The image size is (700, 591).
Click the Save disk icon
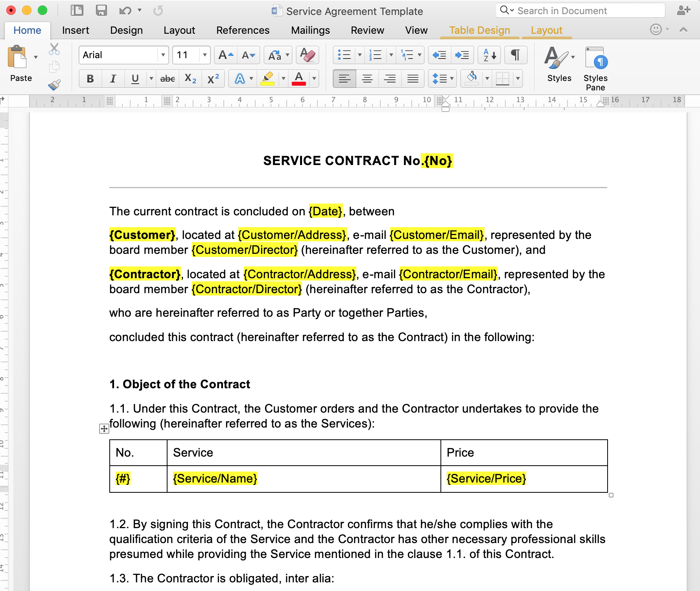[x=101, y=11]
